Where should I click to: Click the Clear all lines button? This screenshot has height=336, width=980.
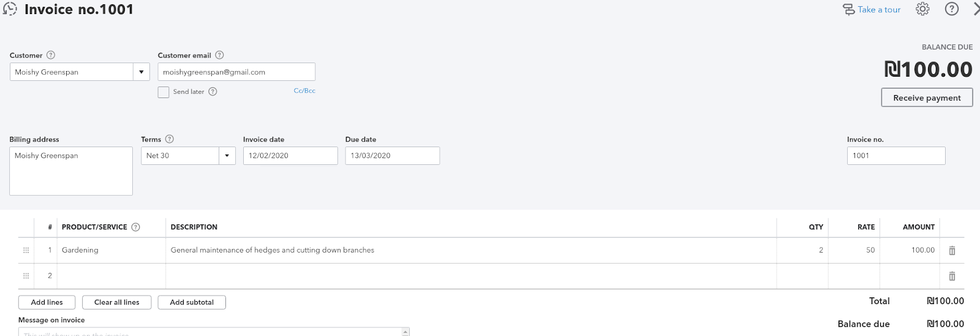[116, 302]
